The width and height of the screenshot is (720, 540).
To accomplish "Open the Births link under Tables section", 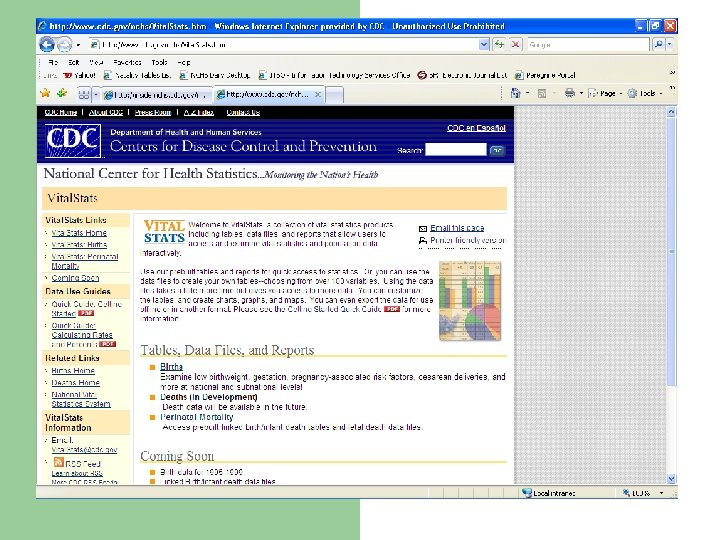I will coord(171,367).
